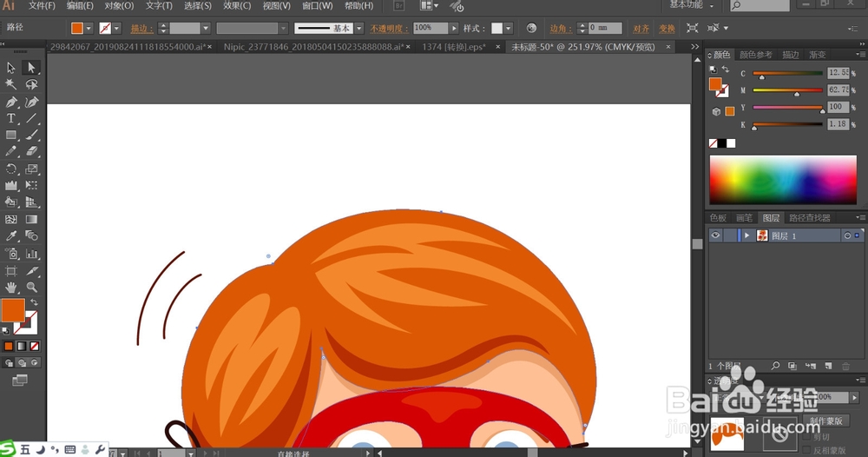The height and width of the screenshot is (457, 868).
Task: Open 样式 graphic style dropdown
Action: click(509, 28)
